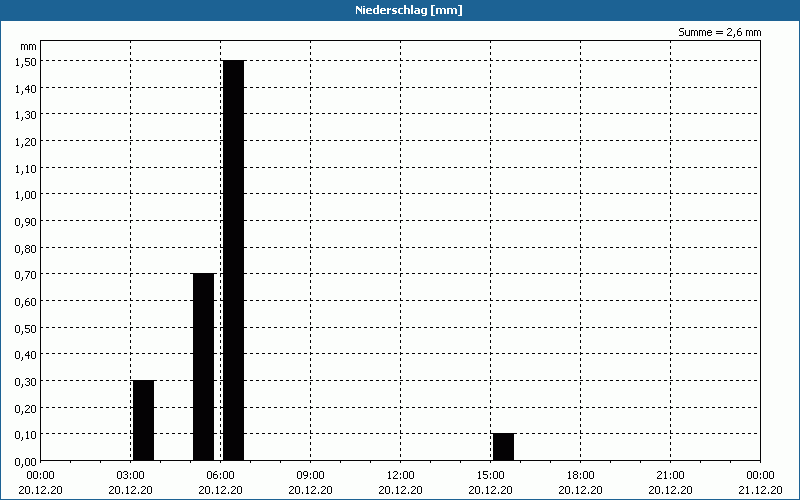Select the 0,90 y-axis value
800x500 pixels.
pos(27,221)
